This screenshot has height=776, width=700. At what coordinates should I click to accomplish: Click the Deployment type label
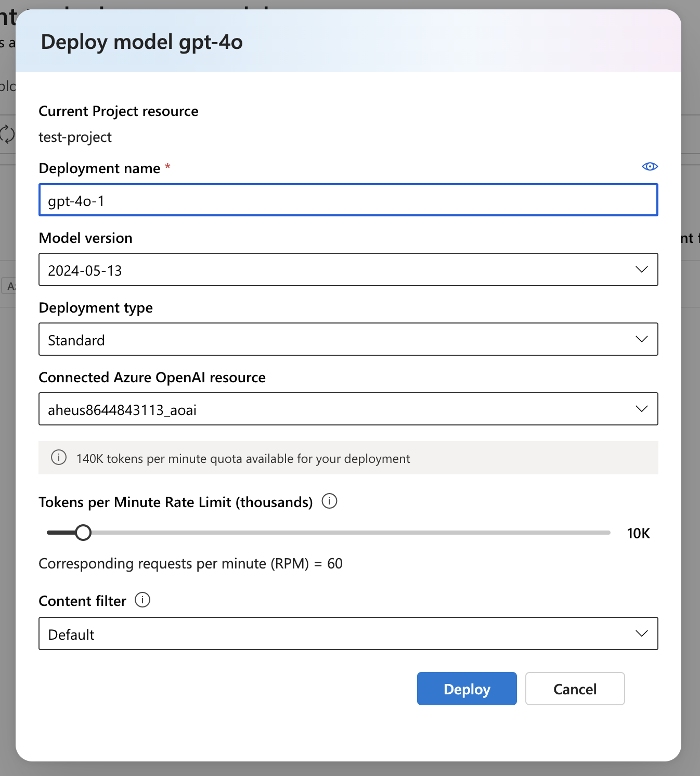96,308
